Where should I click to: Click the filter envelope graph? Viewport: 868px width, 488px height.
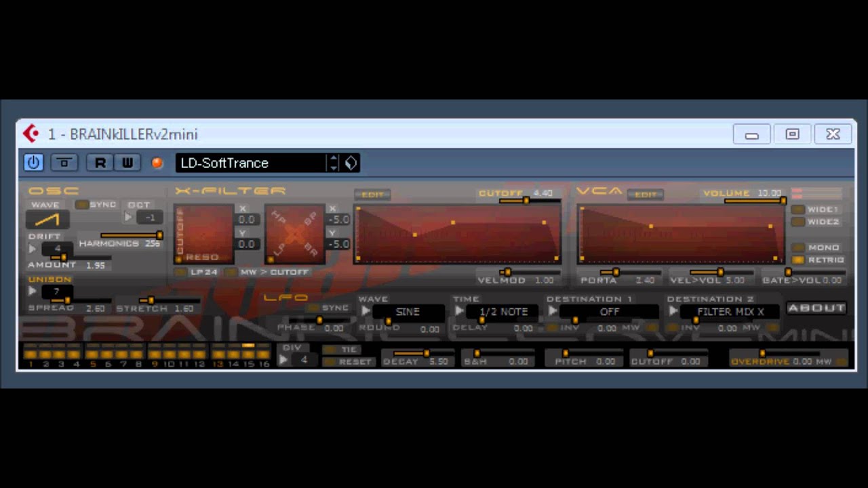click(458, 234)
